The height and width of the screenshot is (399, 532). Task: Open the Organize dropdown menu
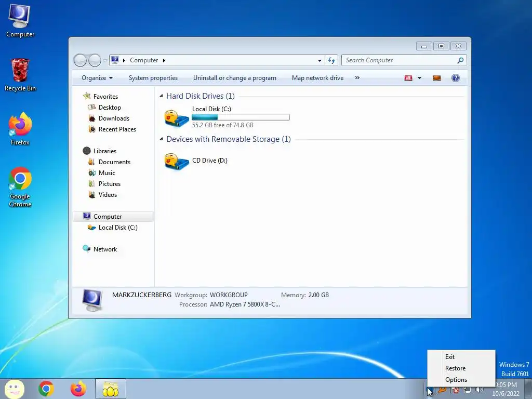97,78
